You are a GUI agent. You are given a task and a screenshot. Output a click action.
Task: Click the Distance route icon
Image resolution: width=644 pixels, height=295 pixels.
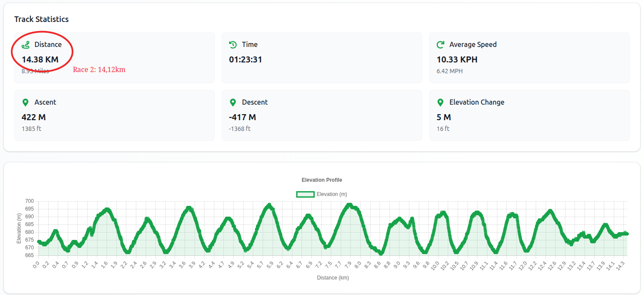pyautogui.click(x=26, y=45)
